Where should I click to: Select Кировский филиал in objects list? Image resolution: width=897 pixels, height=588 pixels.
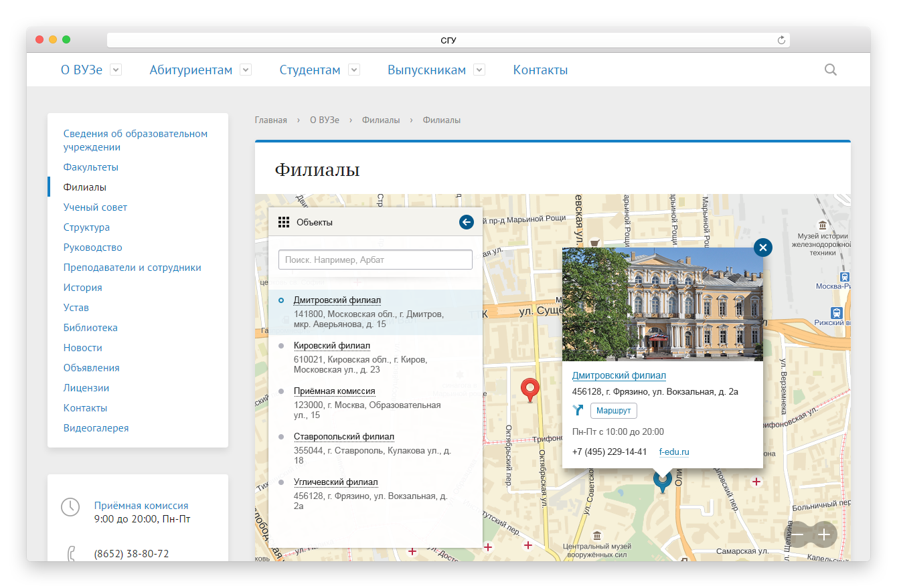coord(331,346)
